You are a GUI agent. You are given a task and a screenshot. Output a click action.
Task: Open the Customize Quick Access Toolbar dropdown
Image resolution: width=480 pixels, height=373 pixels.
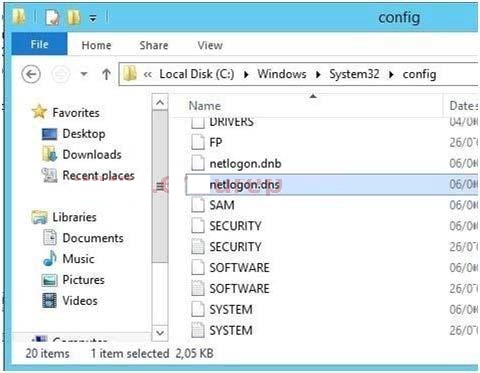coord(93,18)
